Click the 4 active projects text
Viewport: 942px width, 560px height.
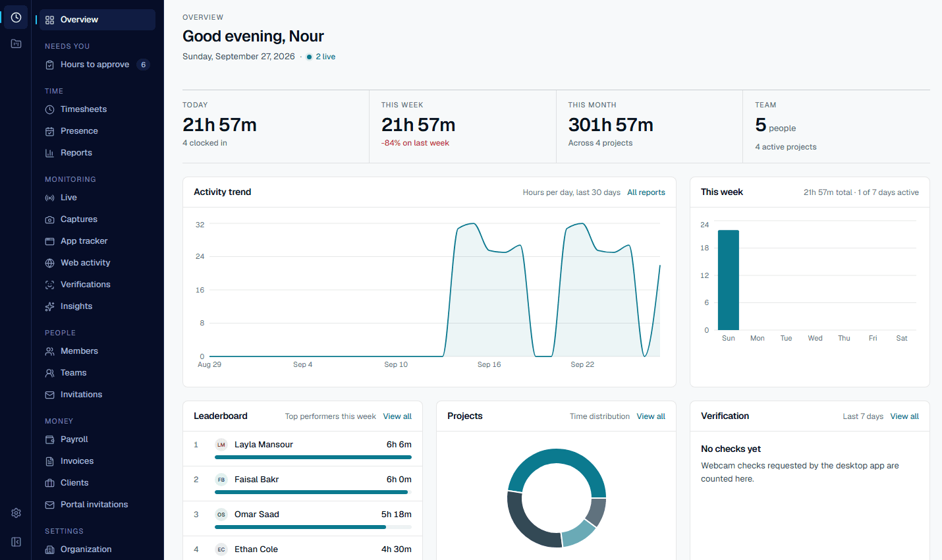pos(786,147)
